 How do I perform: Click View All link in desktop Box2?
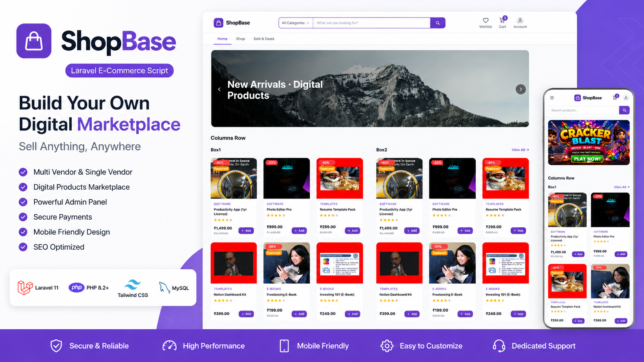520,150
